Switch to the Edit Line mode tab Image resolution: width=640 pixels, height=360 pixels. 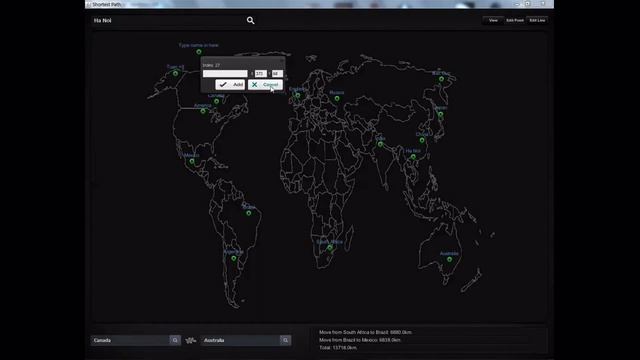[x=537, y=20]
